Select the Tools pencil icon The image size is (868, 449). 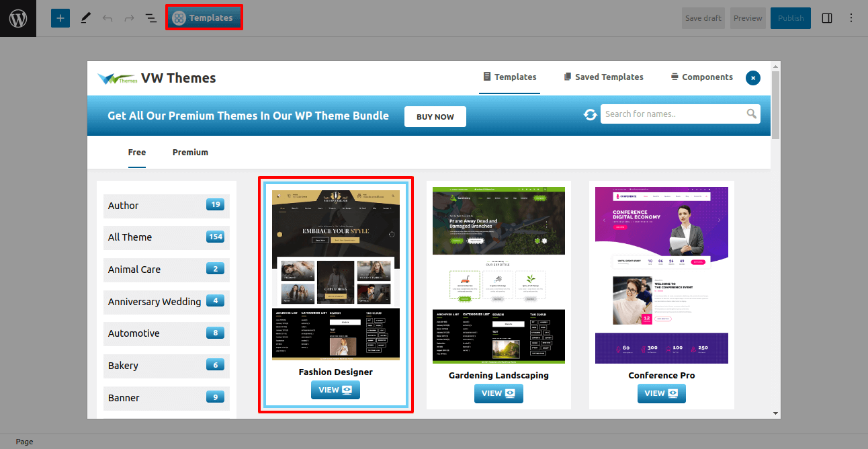coord(85,18)
